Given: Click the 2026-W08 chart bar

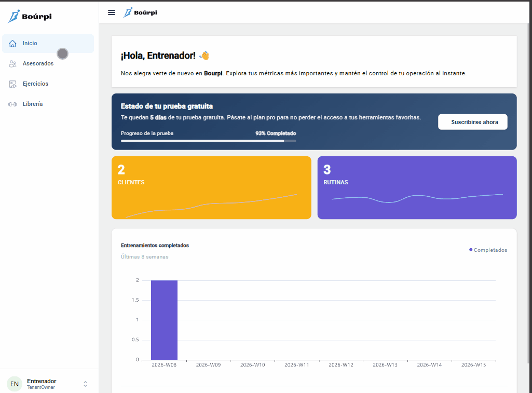Looking at the screenshot, I should (x=164, y=320).
